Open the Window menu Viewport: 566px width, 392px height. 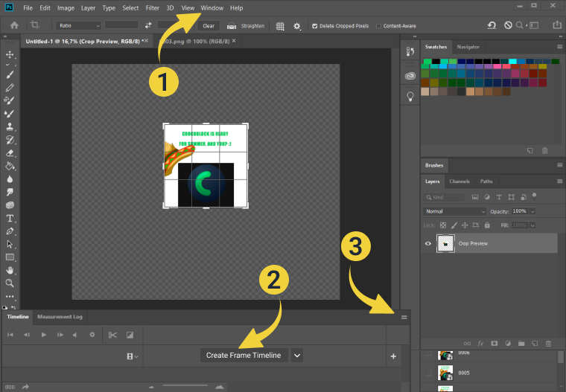point(212,8)
